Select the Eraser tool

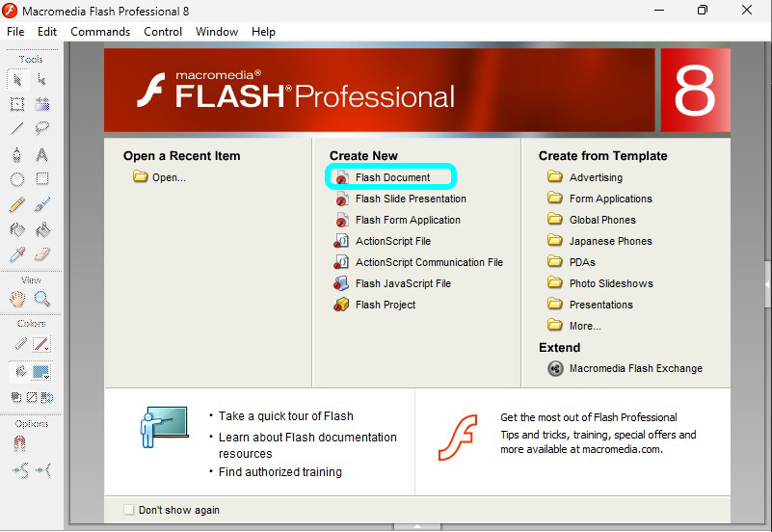pyautogui.click(x=42, y=254)
